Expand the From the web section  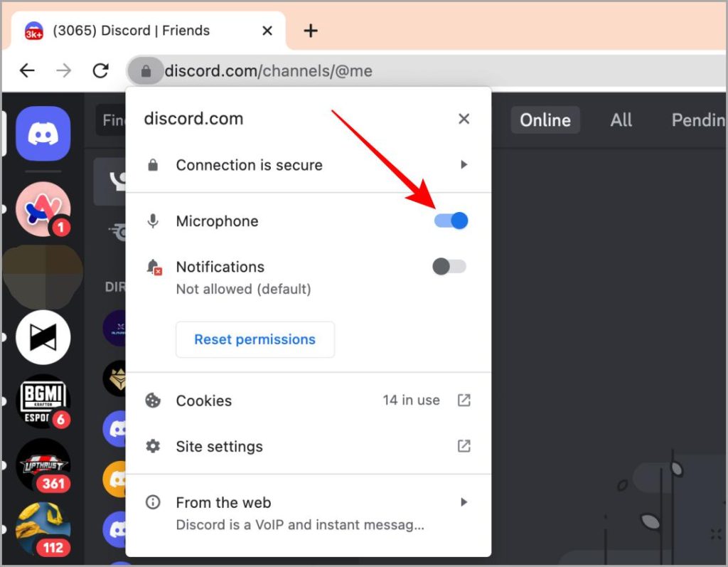pos(464,502)
